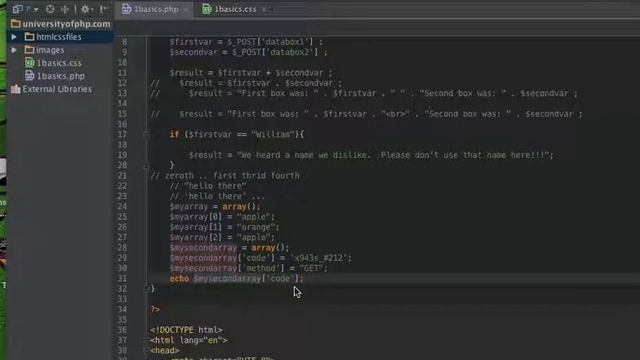Click the 'x943s_#212' string value
The image size is (640, 360).
pos(319,258)
